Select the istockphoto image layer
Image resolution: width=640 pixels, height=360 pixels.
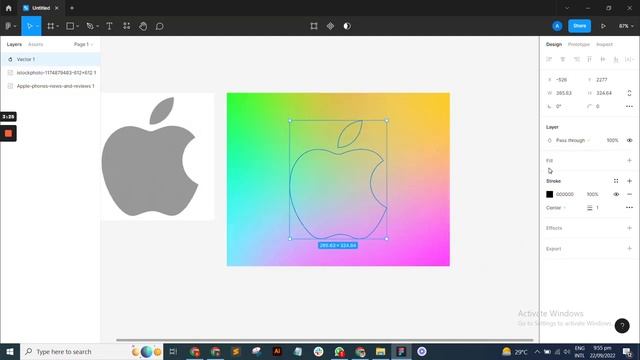coord(50,73)
